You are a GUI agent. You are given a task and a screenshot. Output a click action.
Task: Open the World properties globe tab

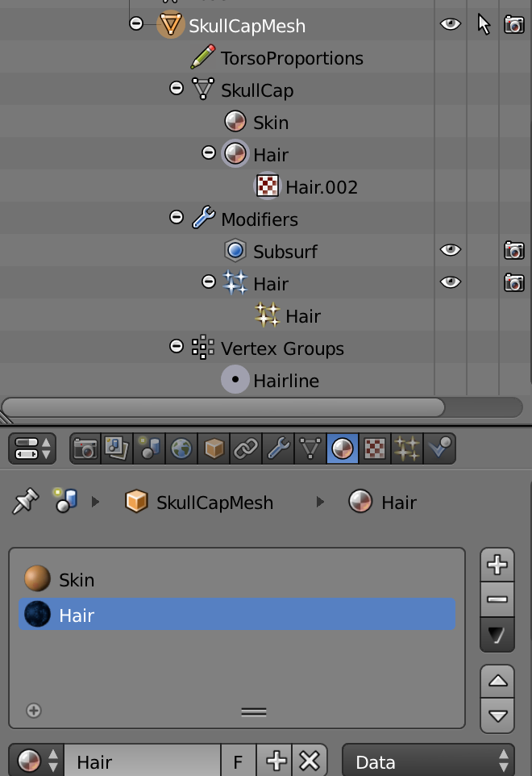point(181,448)
